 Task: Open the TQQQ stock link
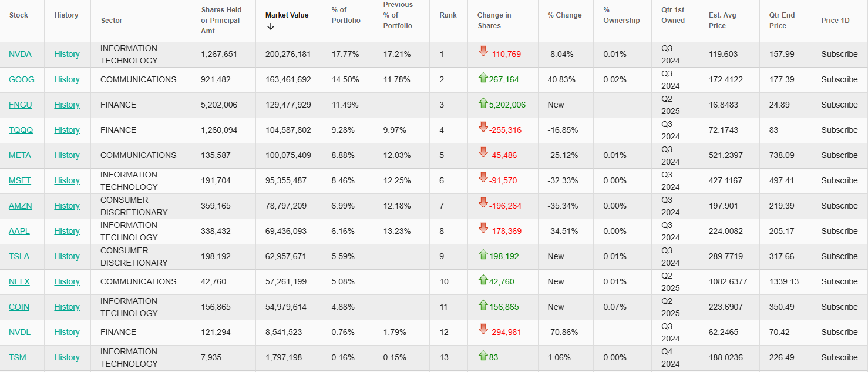tap(21, 130)
